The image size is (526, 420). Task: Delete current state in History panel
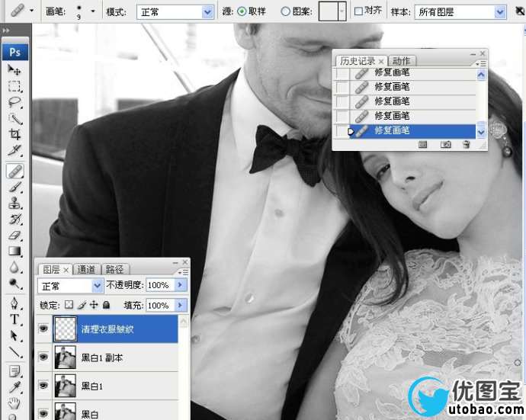pyautogui.click(x=467, y=145)
